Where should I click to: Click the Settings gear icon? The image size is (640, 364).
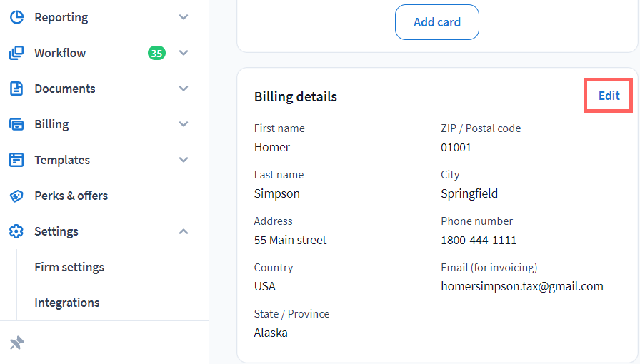(16, 231)
